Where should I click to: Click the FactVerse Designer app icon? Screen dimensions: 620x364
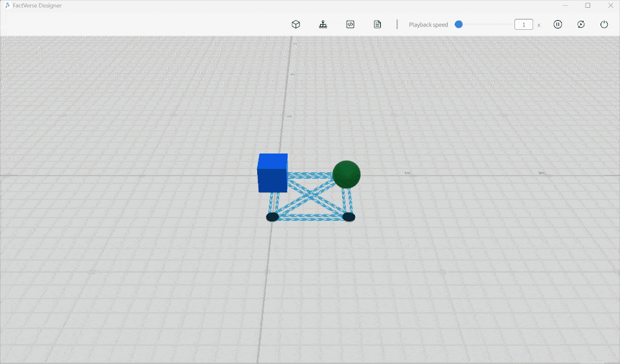pos(7,6)
